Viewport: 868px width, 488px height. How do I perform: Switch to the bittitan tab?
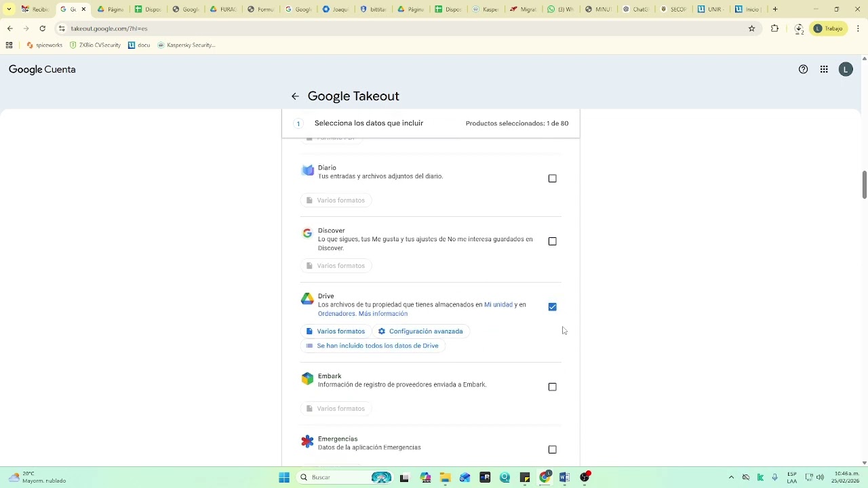point(372,9)
